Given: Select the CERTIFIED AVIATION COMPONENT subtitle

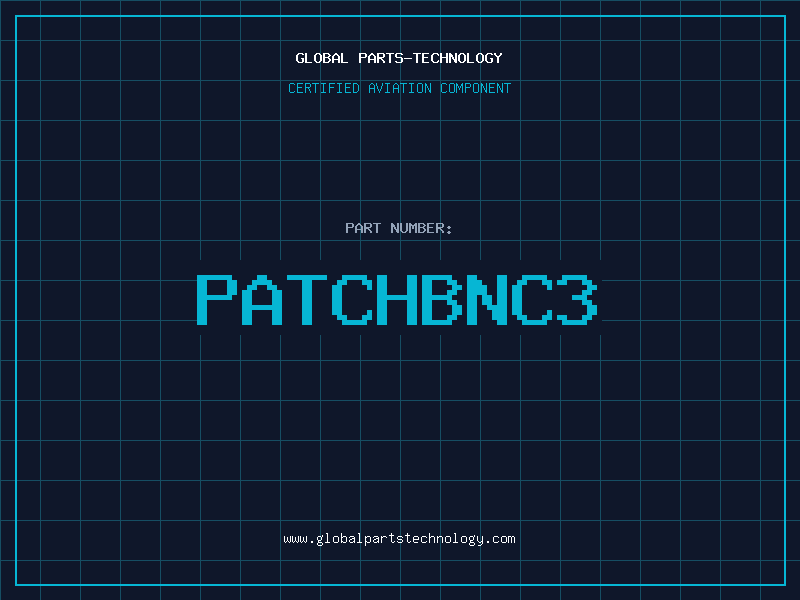Looking at the screenshot, I should [x=399, y=88].
